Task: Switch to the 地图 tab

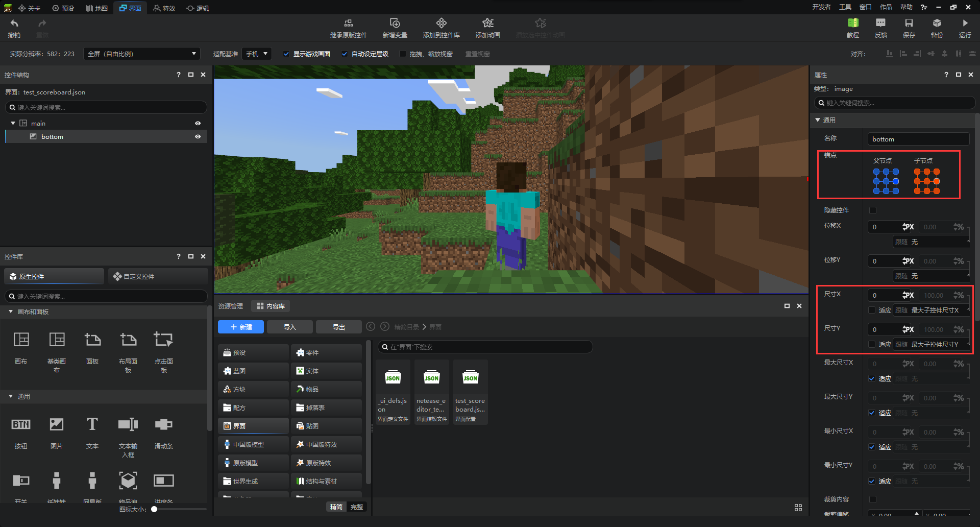Action: [x=96, y=8]
